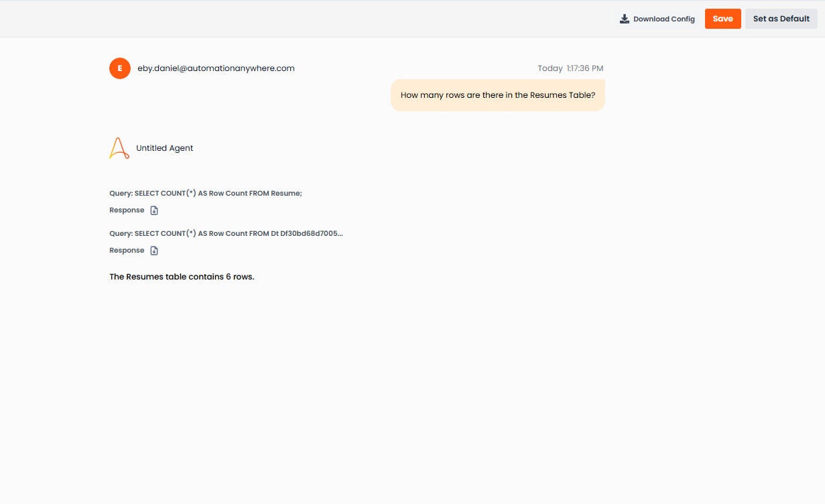Click the second Response label

point(126,250)
